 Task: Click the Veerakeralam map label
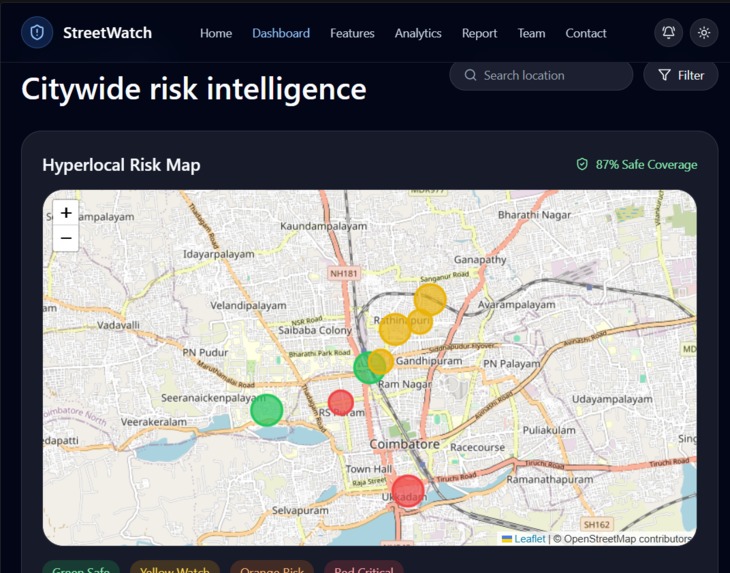154,422
